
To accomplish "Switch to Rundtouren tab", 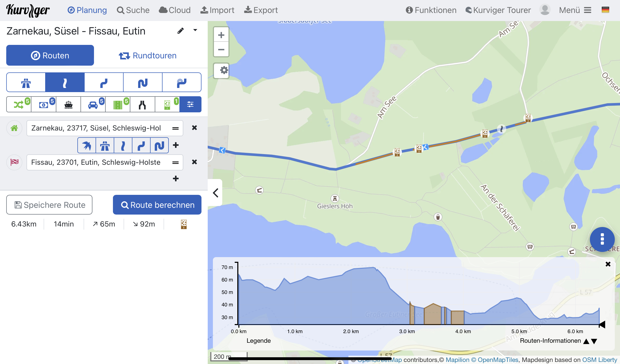I will pyautogui.click(x=147, y=56).
